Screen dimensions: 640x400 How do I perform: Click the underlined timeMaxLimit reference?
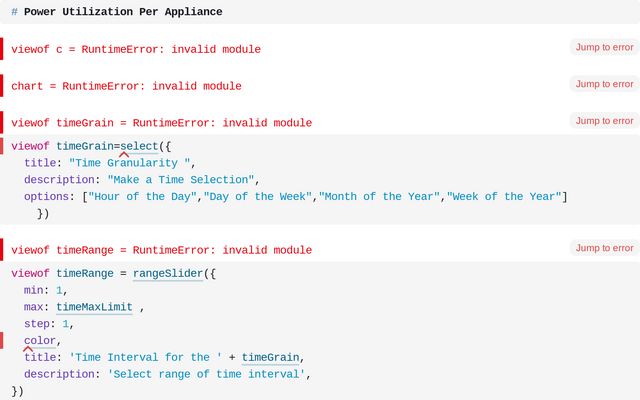94,307
